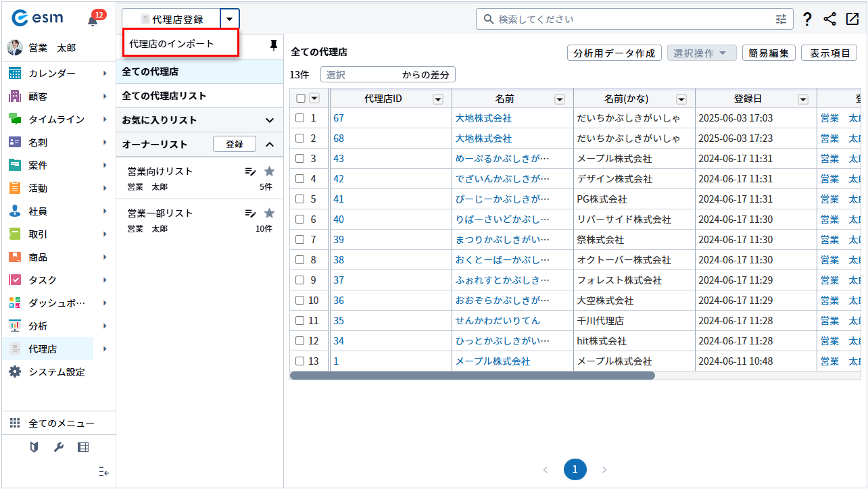Open the notifications bell icon
Viewport: 868px width, 489px height.
coord(93,20)
